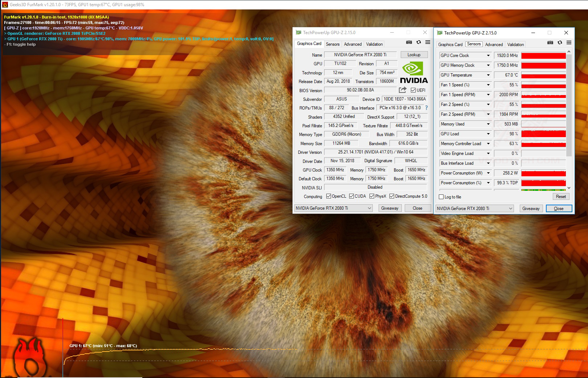Select Sensors tab in right GPU-Z window
Viewport: 588px width, 378px height.
point(474,44)
